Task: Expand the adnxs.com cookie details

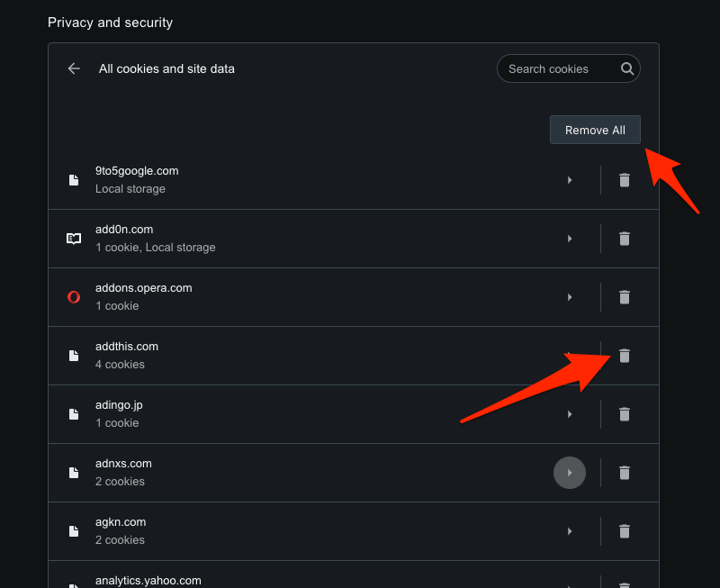Action: pyautogui.click(x=570, y=472)
